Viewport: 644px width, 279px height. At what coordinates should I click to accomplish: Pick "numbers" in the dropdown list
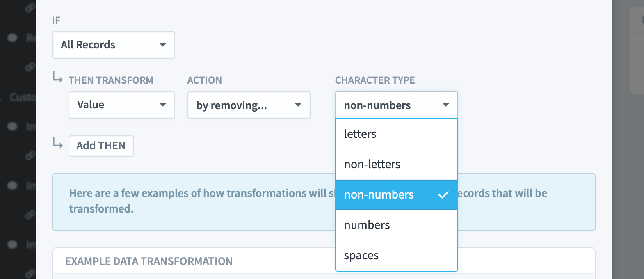[x=396, y=225]
